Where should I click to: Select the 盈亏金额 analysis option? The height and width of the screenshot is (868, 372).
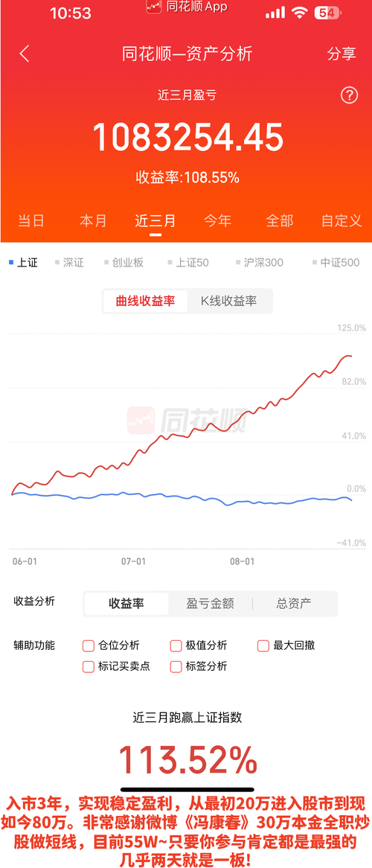pyautogui.click(x=211, y=603)
